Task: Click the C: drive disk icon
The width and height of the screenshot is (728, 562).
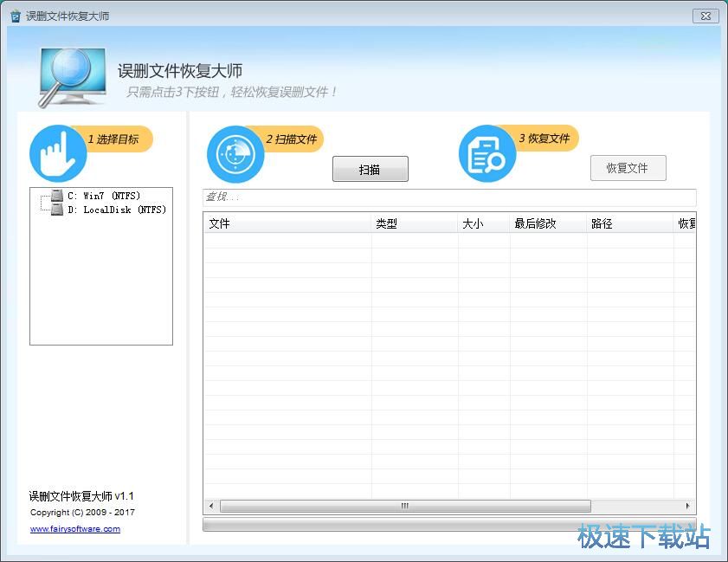Action: pyautogui.click(x=57, y=196)
